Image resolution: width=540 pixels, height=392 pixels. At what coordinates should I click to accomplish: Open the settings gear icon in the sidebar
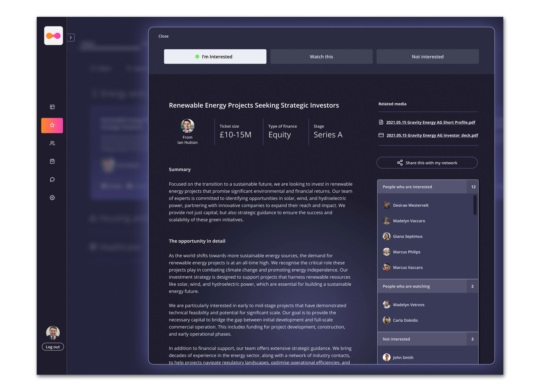[52, 198]
